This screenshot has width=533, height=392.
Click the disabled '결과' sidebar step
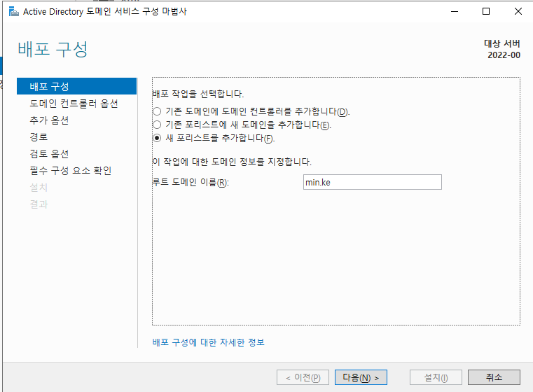(39, 204)
